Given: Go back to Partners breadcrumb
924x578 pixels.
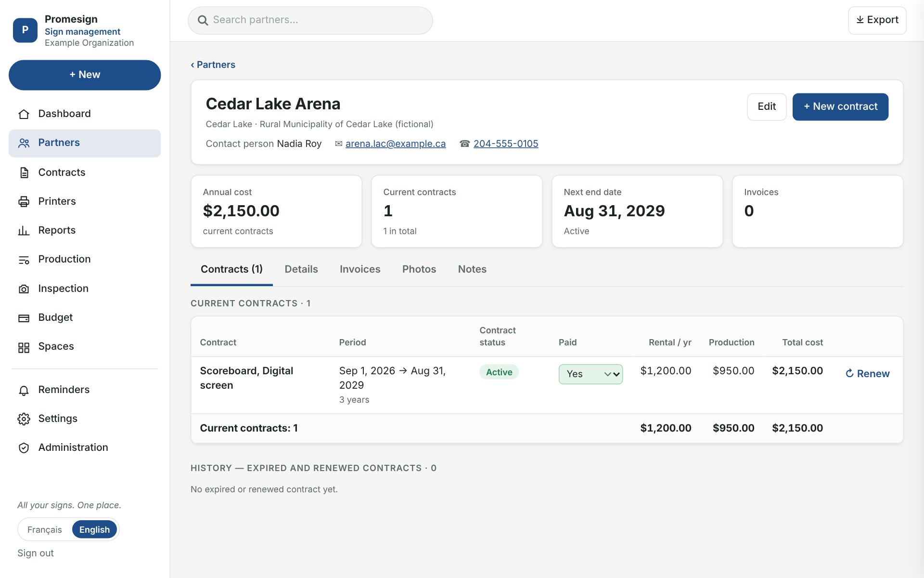Looking at the screenshot, I should pyautogui.click(x=213, y=65).
